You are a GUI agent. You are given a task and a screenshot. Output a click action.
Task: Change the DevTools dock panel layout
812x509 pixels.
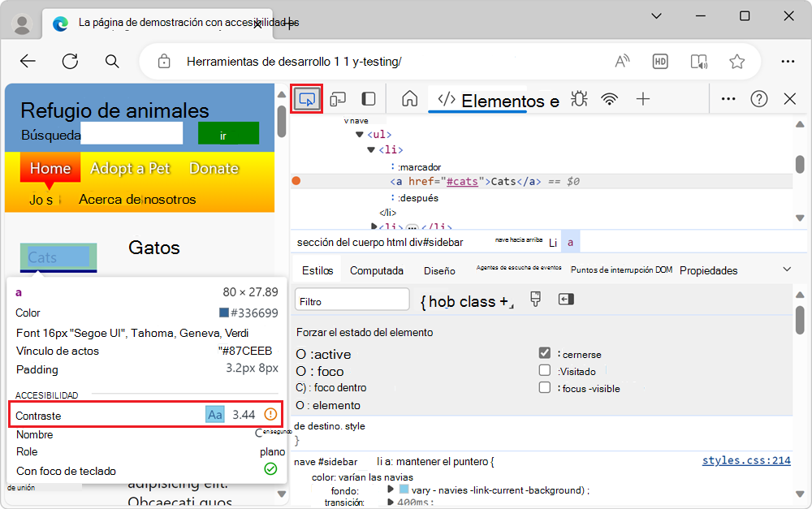click(x=368, y=98)
